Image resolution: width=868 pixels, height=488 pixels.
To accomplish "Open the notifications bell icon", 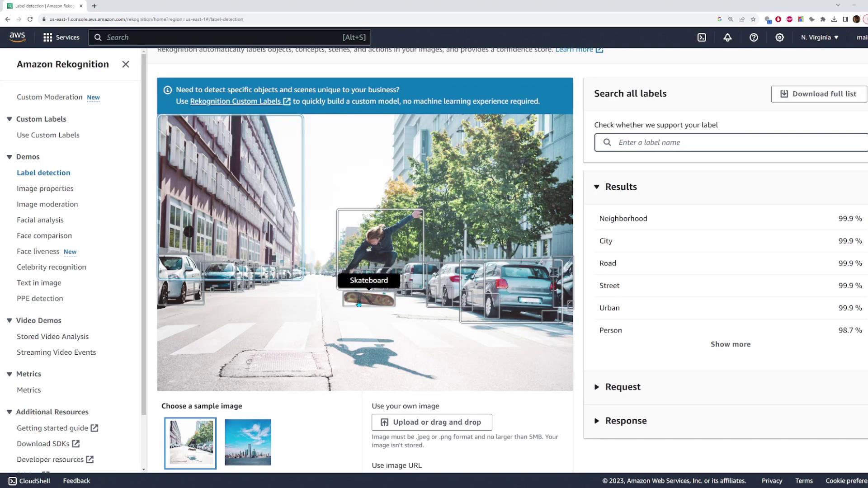I will click(x=727, y=38).
